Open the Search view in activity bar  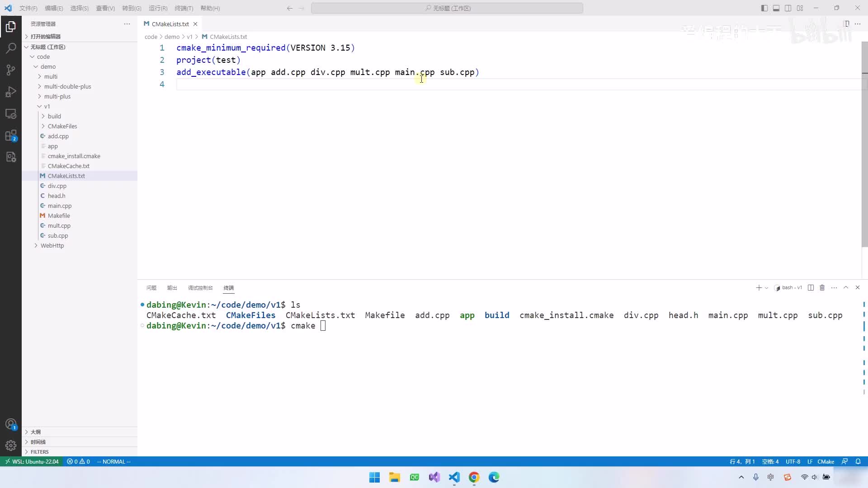[11, 48]
